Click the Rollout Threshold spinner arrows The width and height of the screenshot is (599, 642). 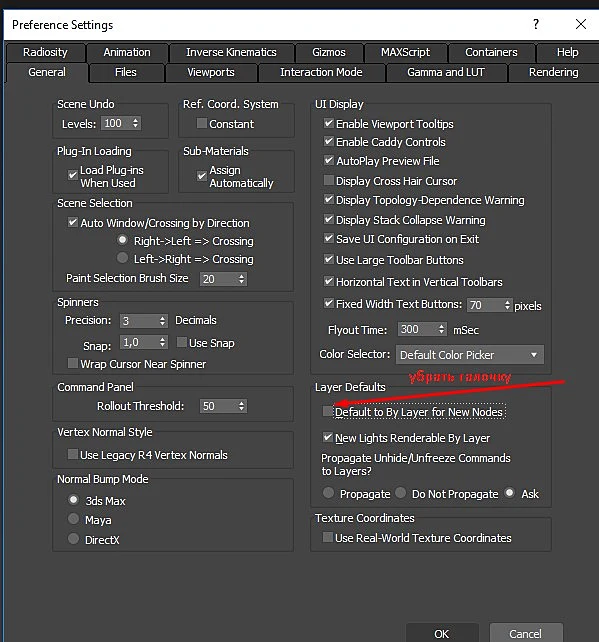coord(242,406)
